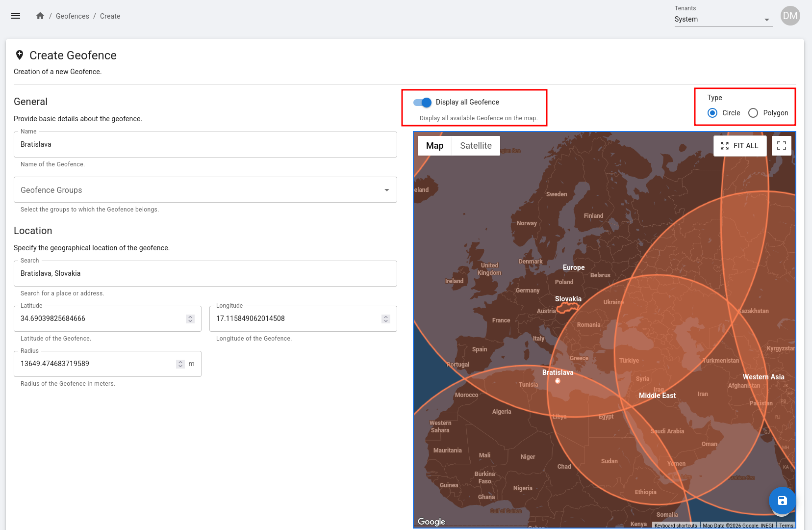Image resolution: width=812 pixels, height=530 pixels.
Task: Disable the Display all Geofence switch
Action: click(x=422, y=102)
